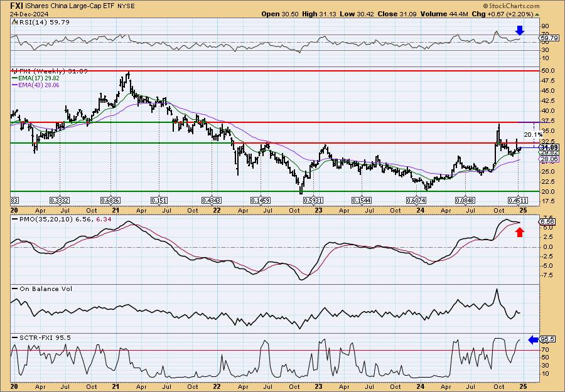The image size is (565, 392).
Task: Click the 50.0 price axis label
Action: click(547, 71)
